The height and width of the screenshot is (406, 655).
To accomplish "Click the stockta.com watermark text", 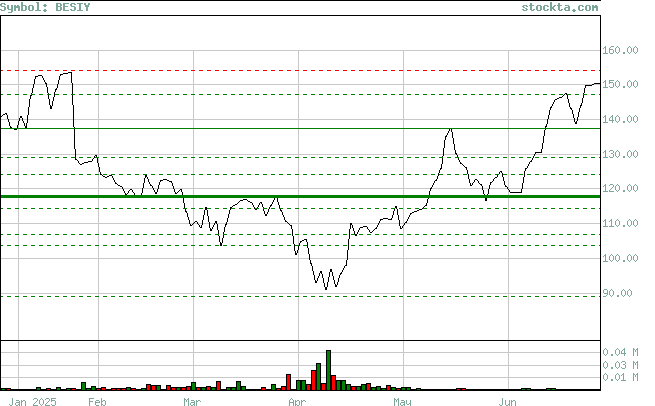I will pyautogui.click(x=560, y=7).
